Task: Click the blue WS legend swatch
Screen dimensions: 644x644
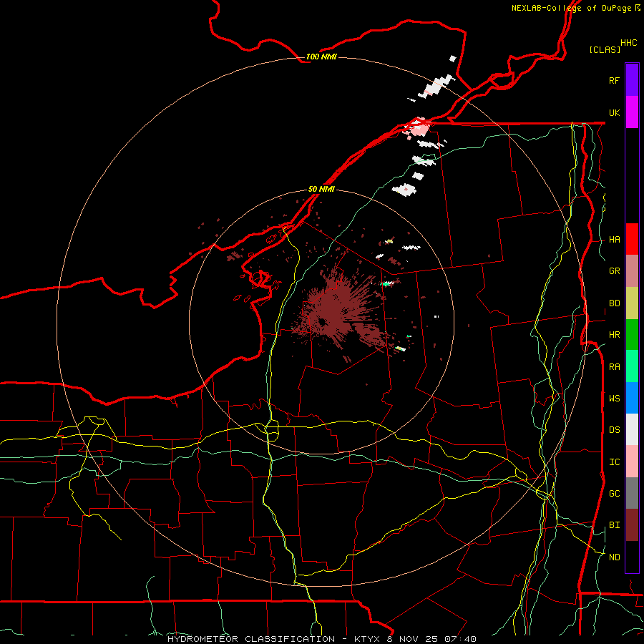Action: click(632, 398)
